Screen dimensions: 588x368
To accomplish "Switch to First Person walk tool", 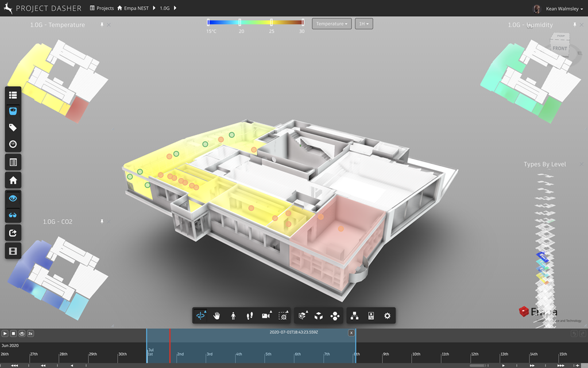I will click(x=233, y=316).
